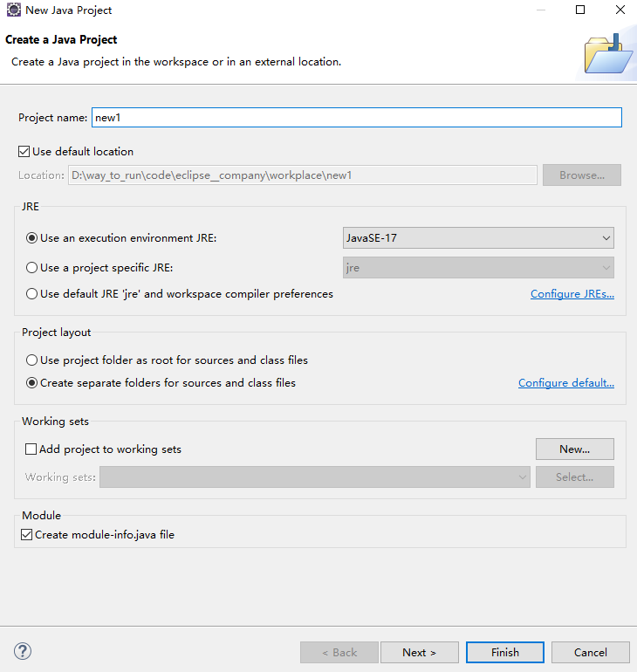Open the Configure JREs... link

tap(572, 294)
